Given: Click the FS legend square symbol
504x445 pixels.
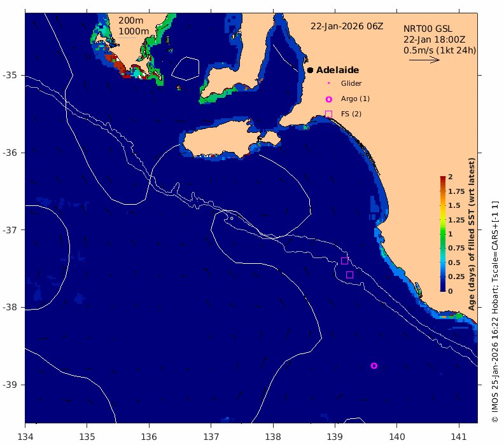Looking at the screenshot, I should tap(328, 114).
